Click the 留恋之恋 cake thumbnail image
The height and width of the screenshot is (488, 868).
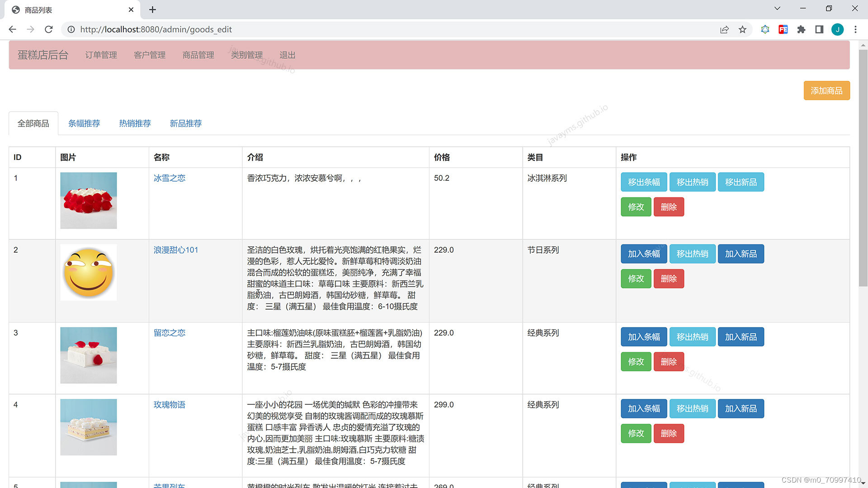(89, 355)
